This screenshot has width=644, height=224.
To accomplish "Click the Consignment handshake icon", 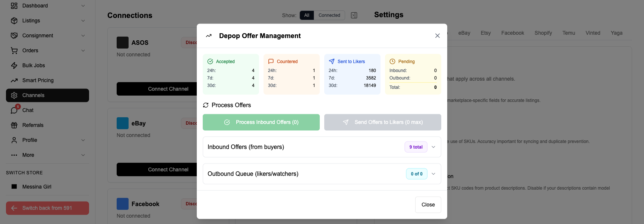I will coord(14,35).
